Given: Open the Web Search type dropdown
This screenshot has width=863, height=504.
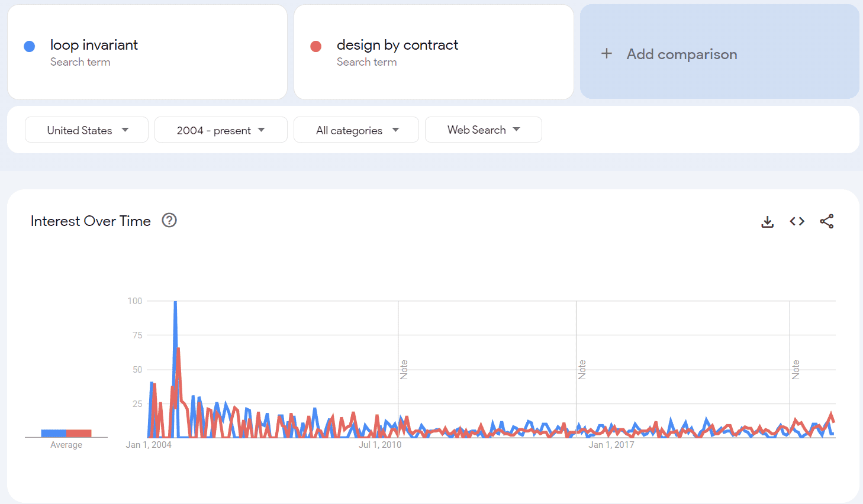Looking at the screenshot, I should point(483,130).
